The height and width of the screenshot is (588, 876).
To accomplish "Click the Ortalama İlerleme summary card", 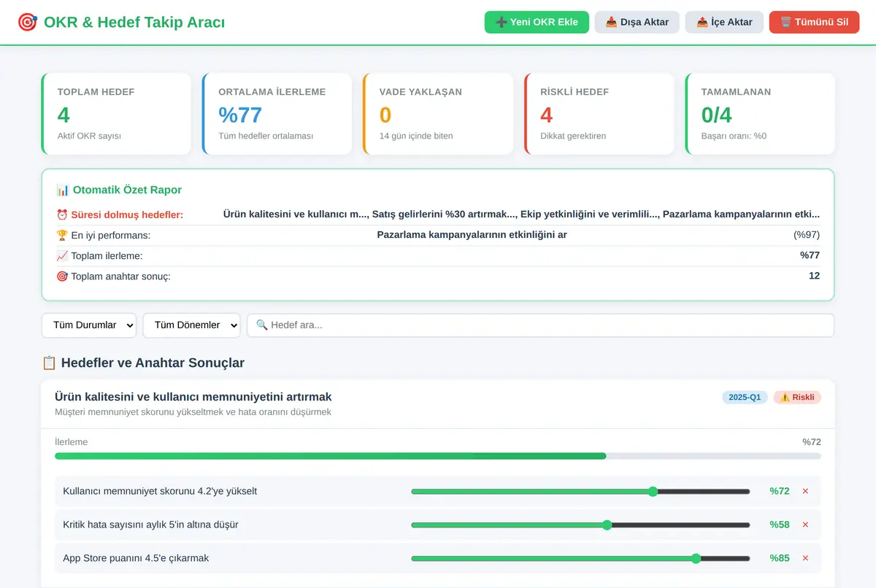I will pyautogui.click(x=277, y=114).
